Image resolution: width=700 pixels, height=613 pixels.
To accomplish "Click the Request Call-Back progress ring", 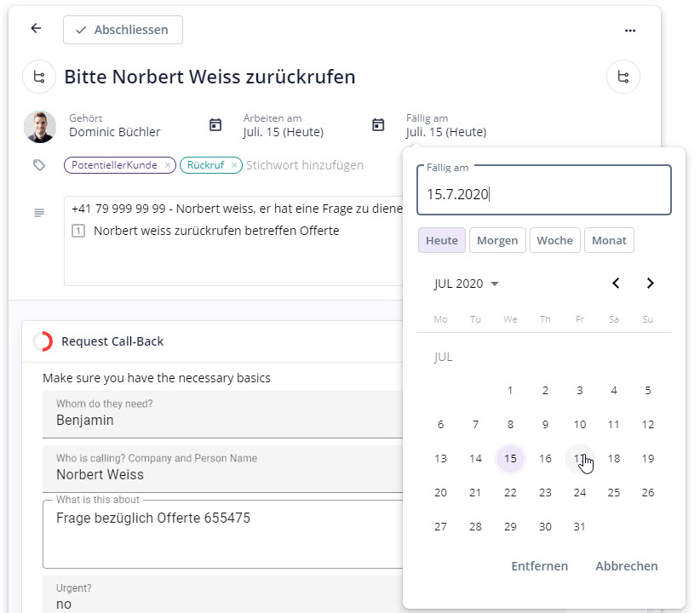I will click(x=43, y=341).
